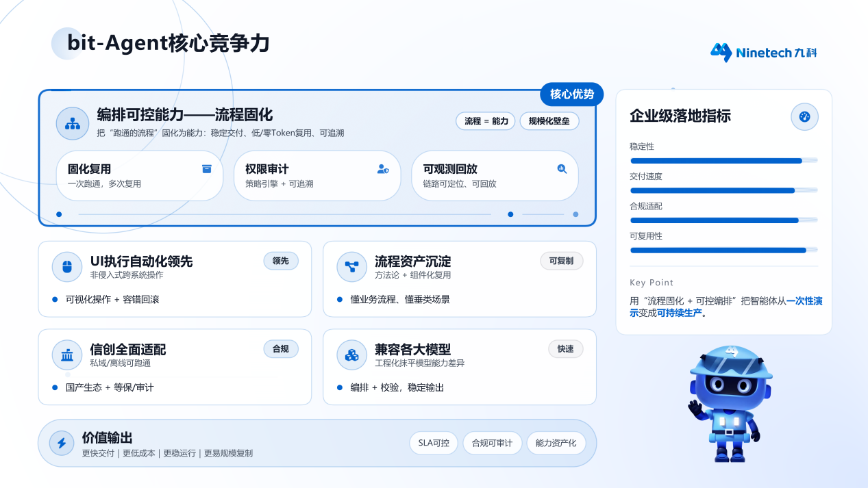Click the 流程 = 能力 tag

coord(486,121)
